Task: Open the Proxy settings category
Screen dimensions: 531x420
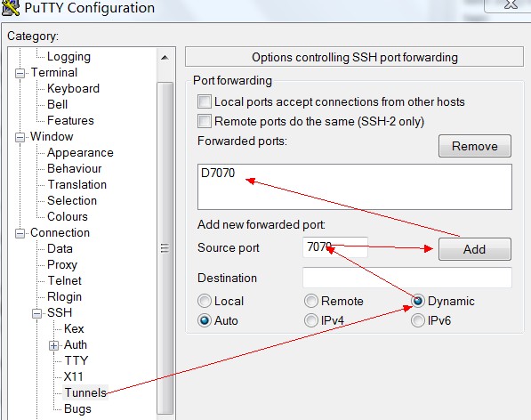Action: click(x=62, y=264)
